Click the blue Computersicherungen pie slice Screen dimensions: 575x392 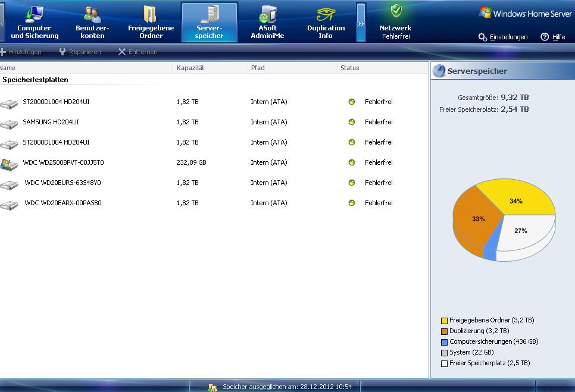pos(492,249)
